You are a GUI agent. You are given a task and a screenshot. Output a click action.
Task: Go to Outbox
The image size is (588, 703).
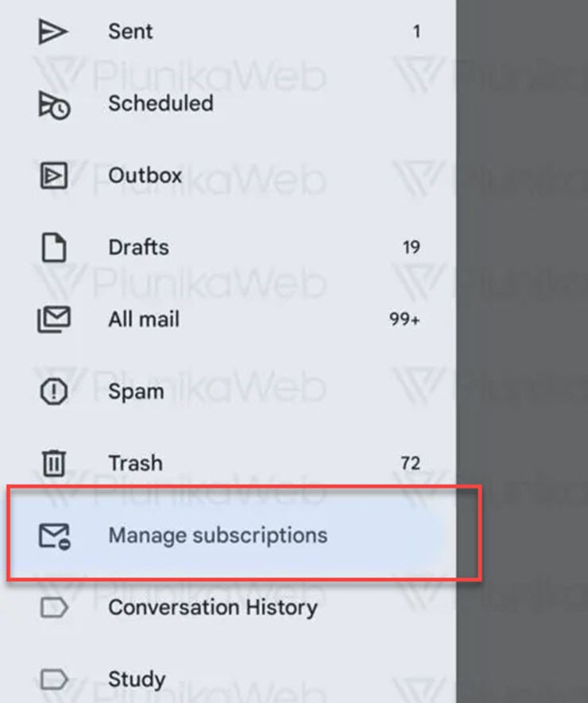[228, 176]
